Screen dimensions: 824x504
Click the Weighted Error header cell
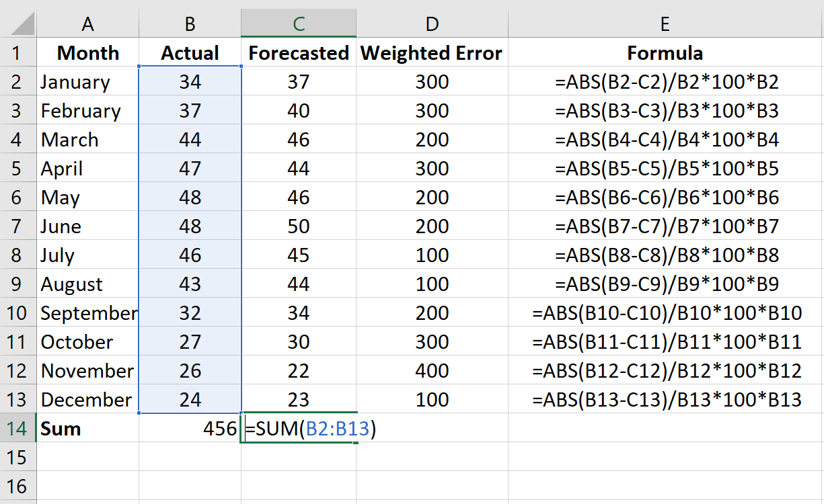[x=431, y=52]
